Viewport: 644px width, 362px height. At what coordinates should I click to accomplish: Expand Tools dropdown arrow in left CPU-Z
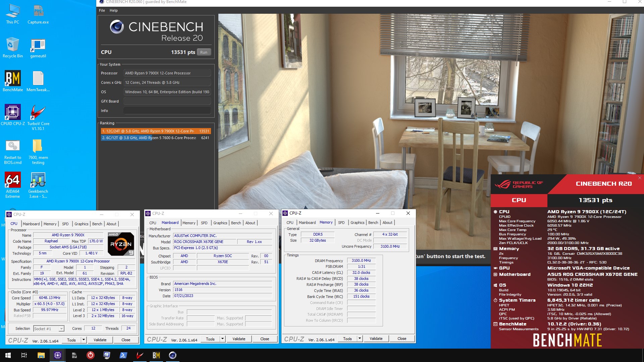click(84, 340)
